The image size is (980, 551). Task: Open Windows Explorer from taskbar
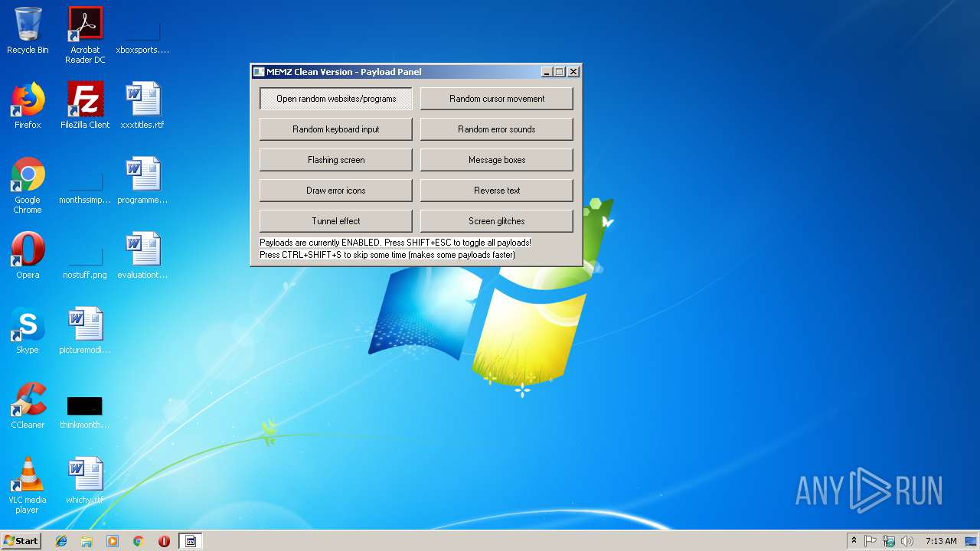click(x=87, y=541)
